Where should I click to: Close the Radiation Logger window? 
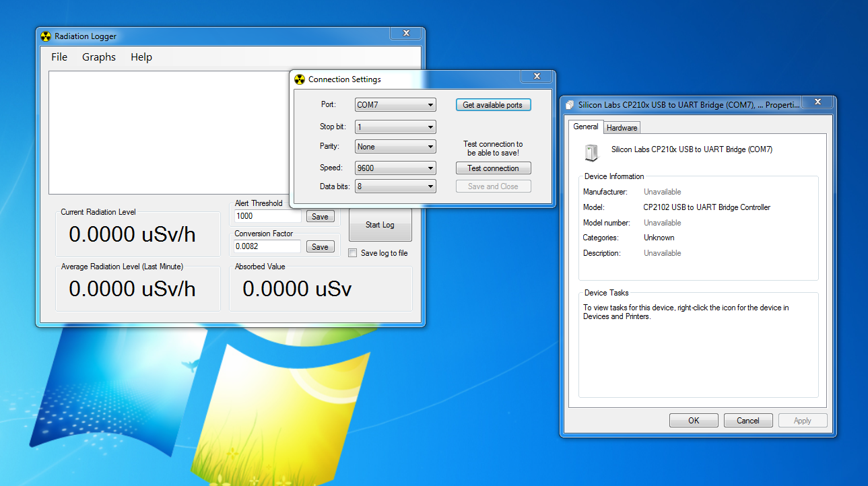click(406, 33)
